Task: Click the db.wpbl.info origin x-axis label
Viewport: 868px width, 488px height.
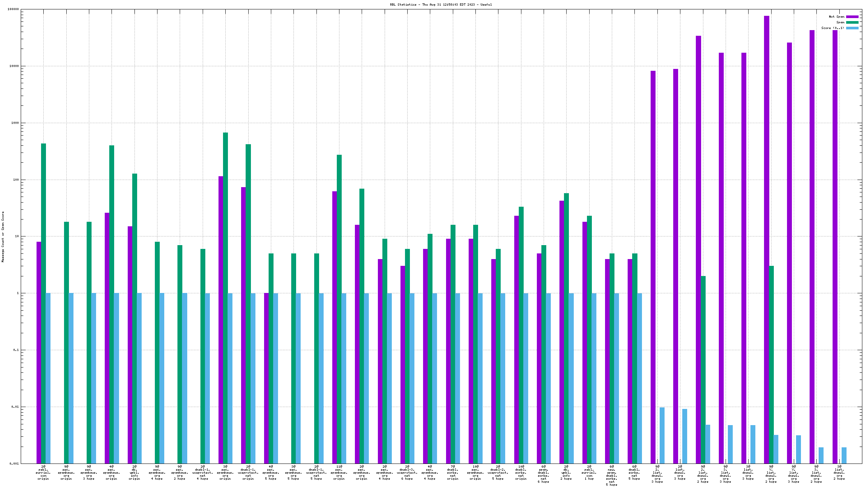Action: pos(134,473)
